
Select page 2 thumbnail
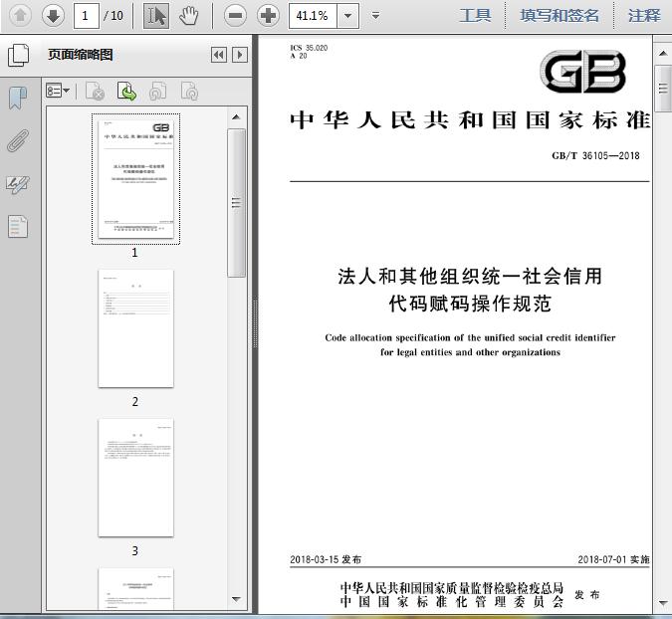[135, 328]
